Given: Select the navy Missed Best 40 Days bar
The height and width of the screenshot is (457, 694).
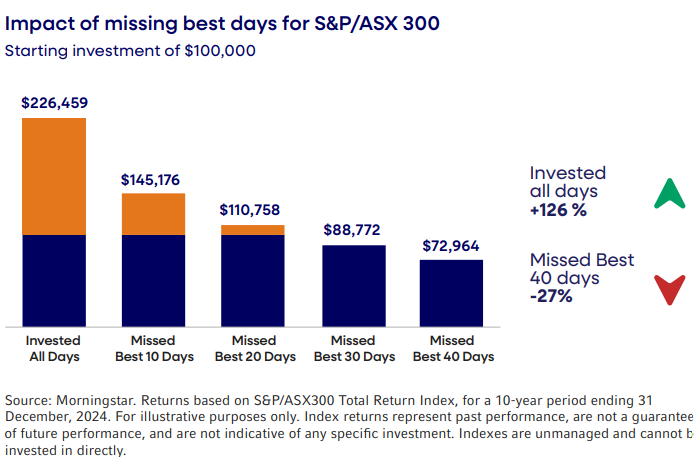Looking at the screenshot, I should [451, 293].
